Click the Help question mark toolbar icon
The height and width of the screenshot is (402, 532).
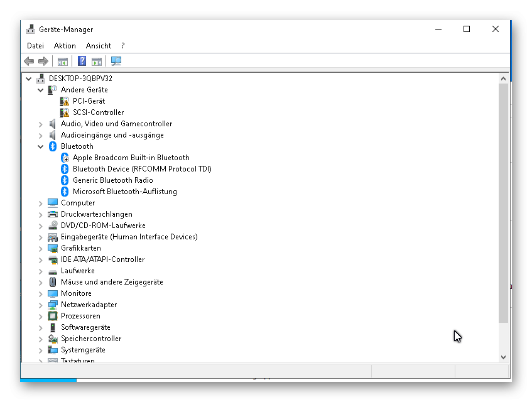(82, 61)
